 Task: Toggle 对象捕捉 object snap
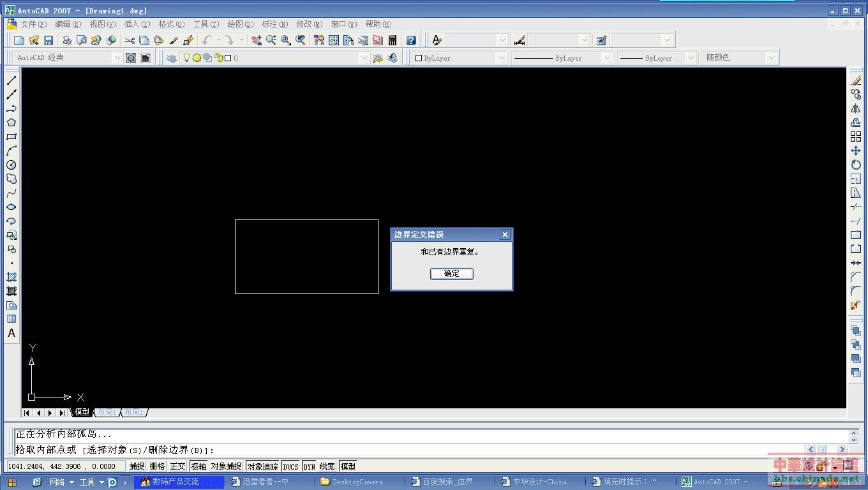click(226, 466)
